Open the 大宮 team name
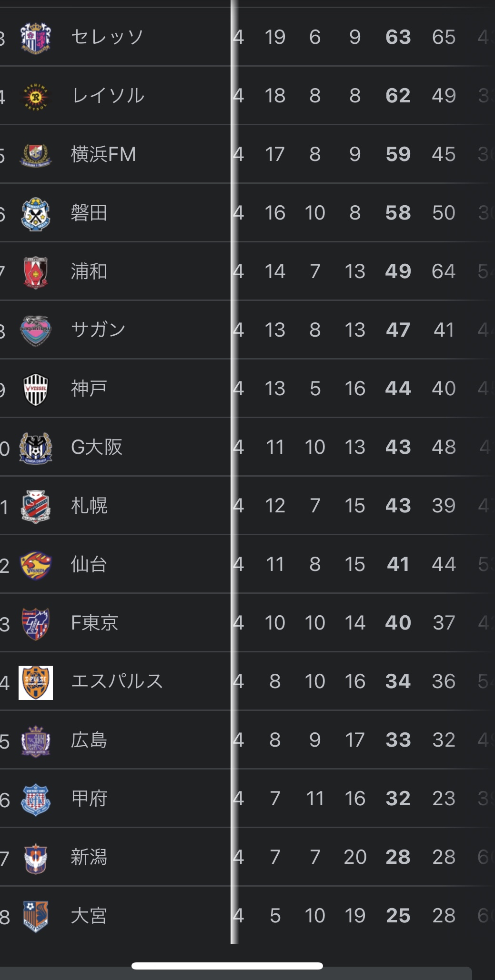Image resolution: width=495 pixels, height=980 pixels. (89, 916)
